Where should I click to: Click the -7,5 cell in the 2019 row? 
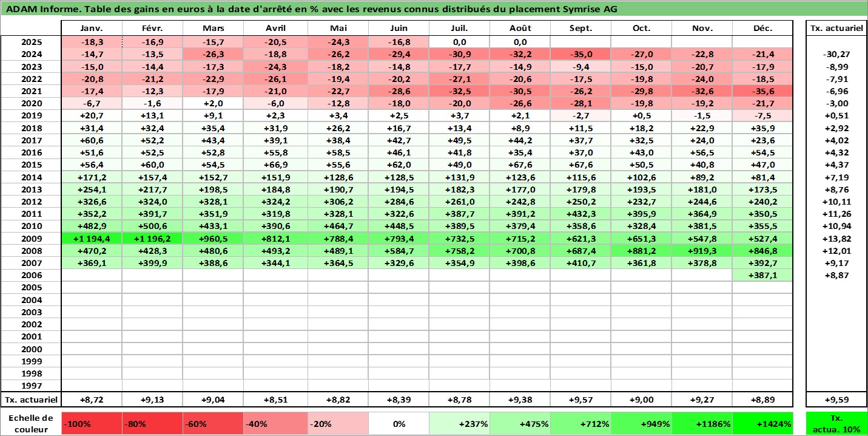click(763, 115)
